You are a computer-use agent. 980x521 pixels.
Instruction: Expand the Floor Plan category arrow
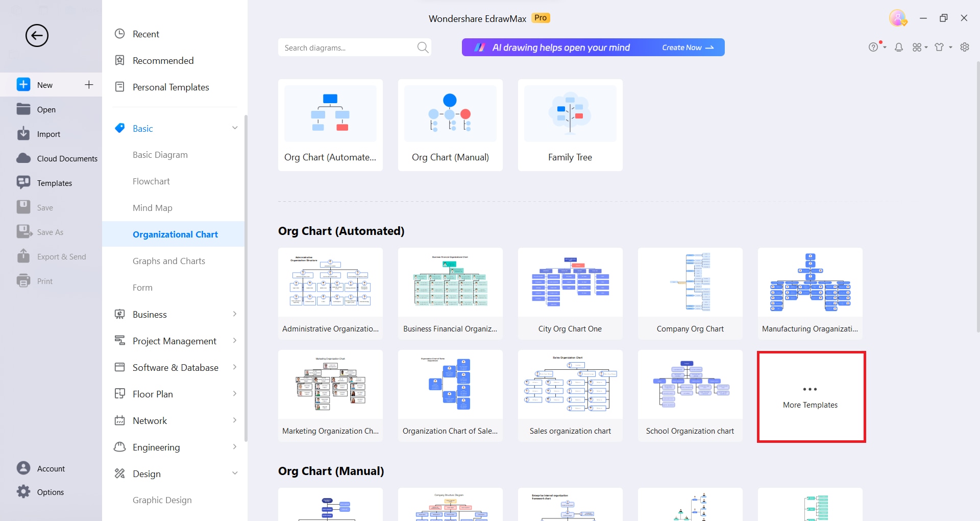coord(235,394)
